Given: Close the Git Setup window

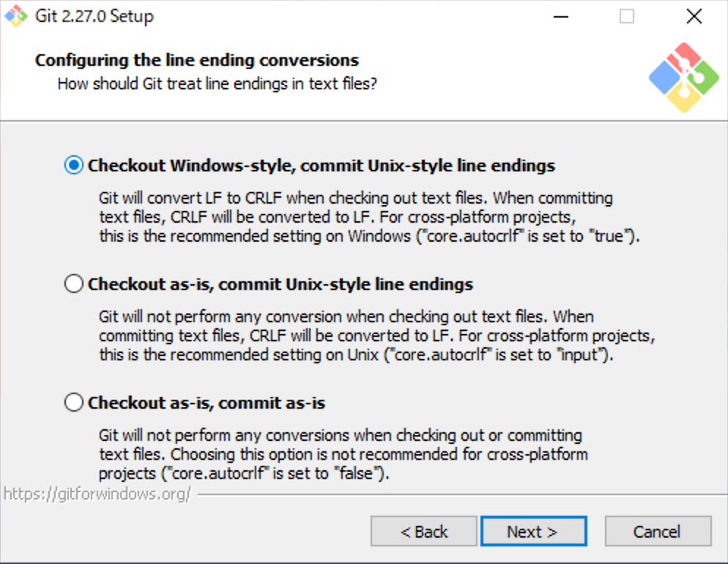Looking at the screenshot, I should [x=694, y=16].
